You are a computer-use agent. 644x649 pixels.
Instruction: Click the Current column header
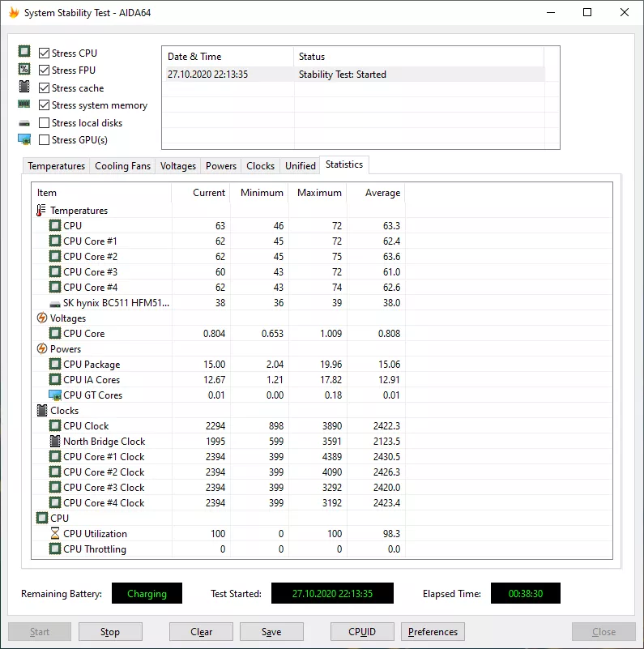[x=201, y=193]
